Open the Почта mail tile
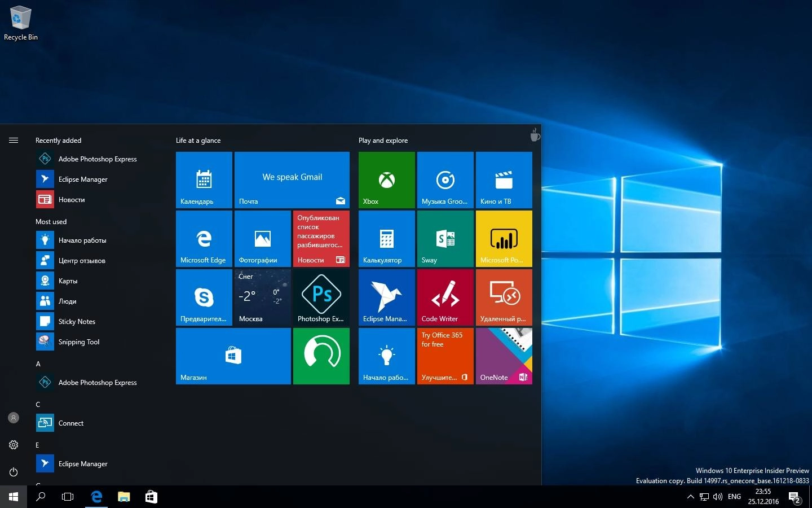The width and height of the screenshot is (812, 508). pos(292,180)
